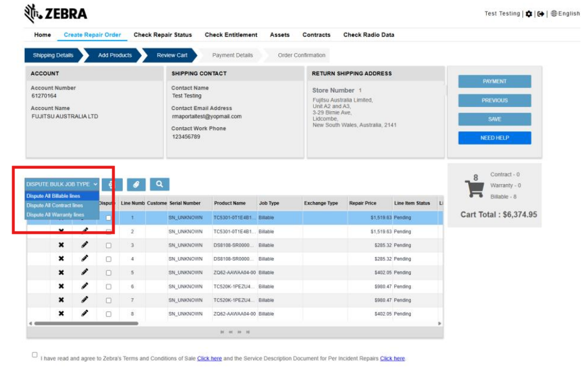Click the PREVIOUS button
The width and height of the screenshot is (588, 371).
point(495,101)
